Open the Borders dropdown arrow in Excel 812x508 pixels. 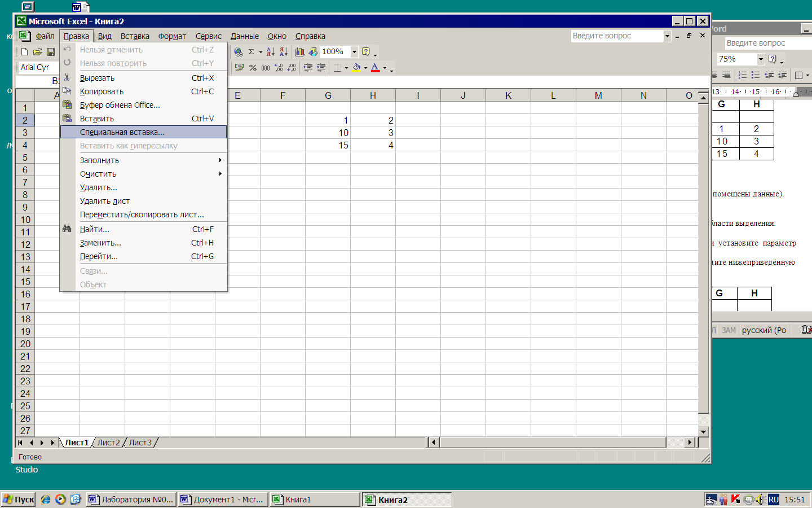click(x=346, y=68)
